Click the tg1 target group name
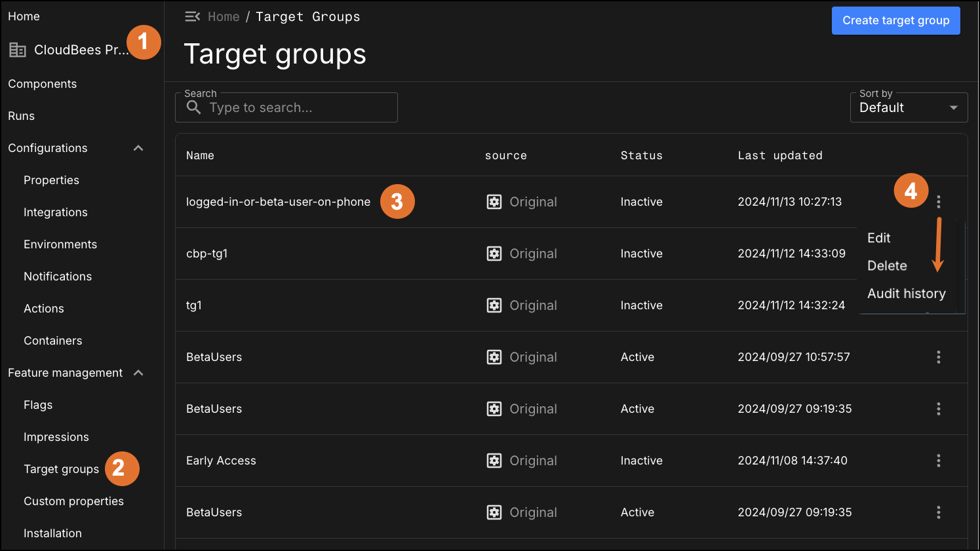The height and width of the screenshot is (551, 980). [194, 305]
